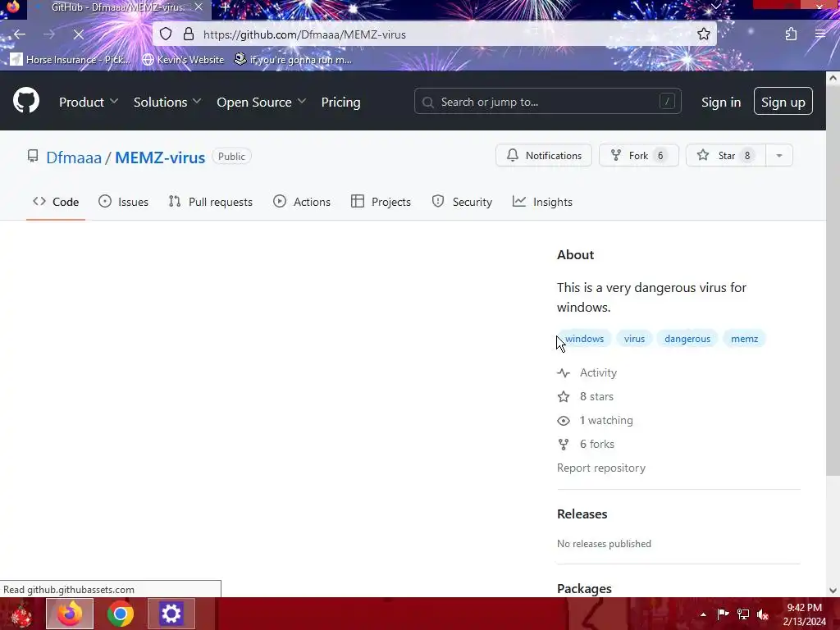Viewport: 840px width, 630px height.
Task: Select the memz topic tag
Action: 744,339
